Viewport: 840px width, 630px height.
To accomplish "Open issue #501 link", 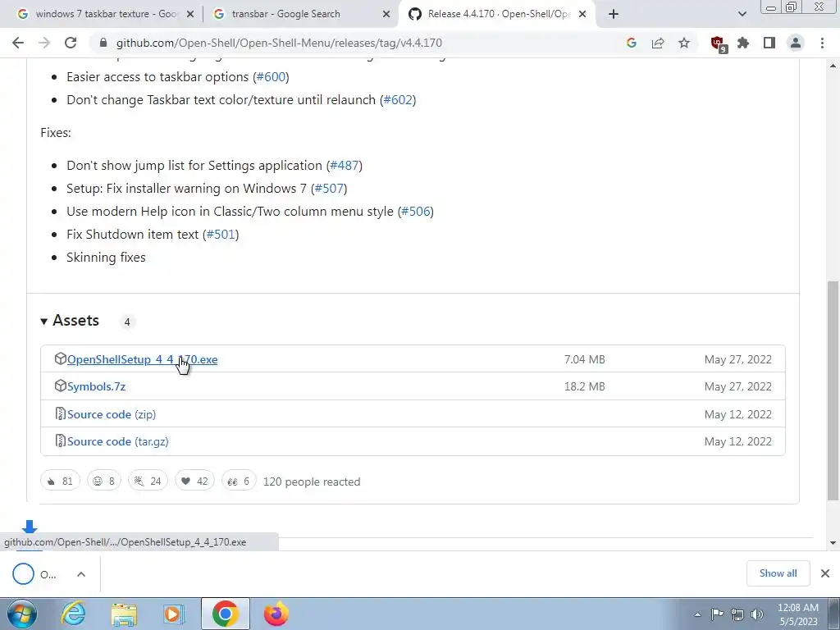I will (221, 234).
